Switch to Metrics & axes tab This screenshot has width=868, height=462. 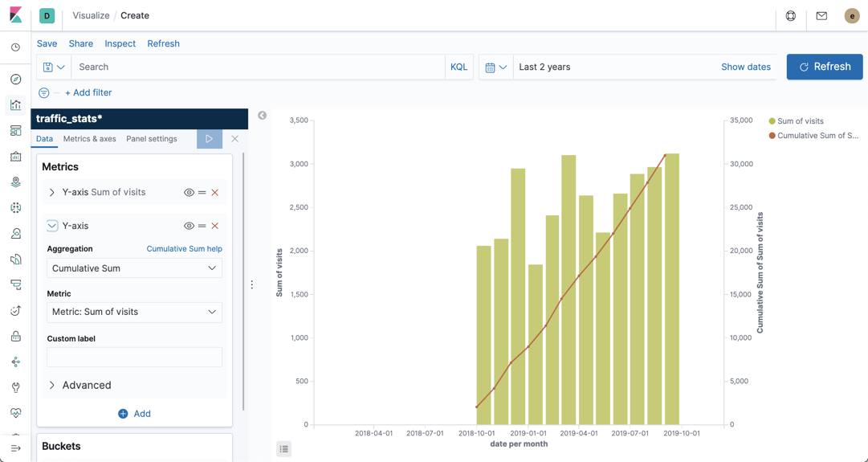[90, 139]
